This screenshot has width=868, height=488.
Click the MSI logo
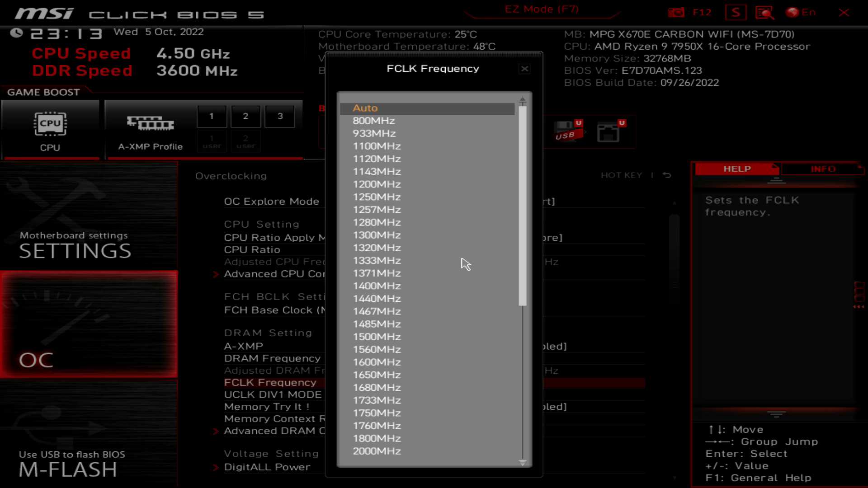44,14
